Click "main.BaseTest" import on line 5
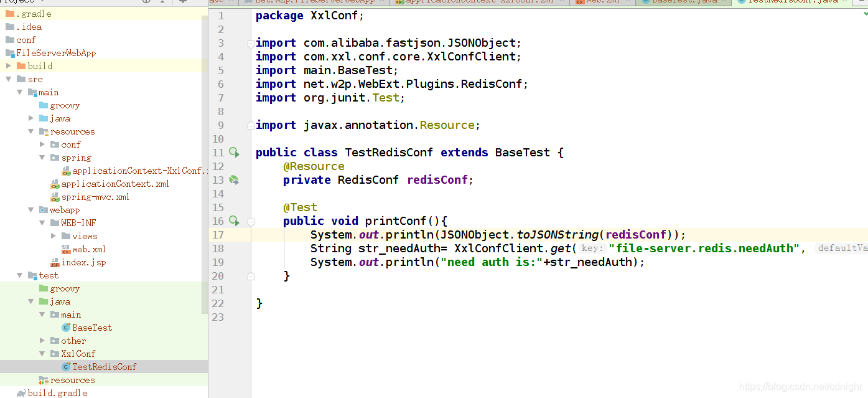The image size is (868, 398). pos(348,70)
